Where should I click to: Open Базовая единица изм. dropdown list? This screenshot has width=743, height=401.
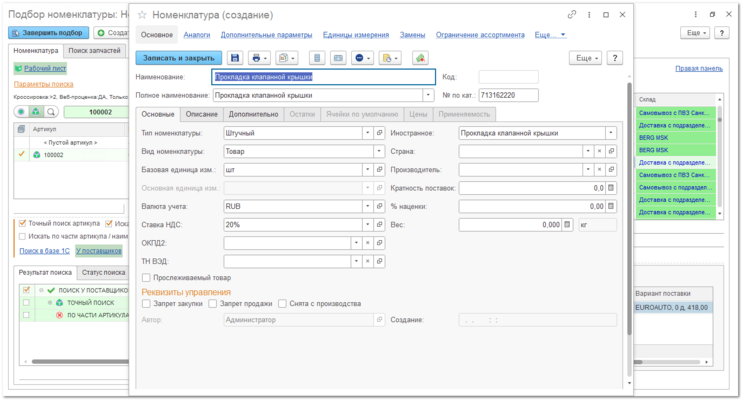coord(368,170)
